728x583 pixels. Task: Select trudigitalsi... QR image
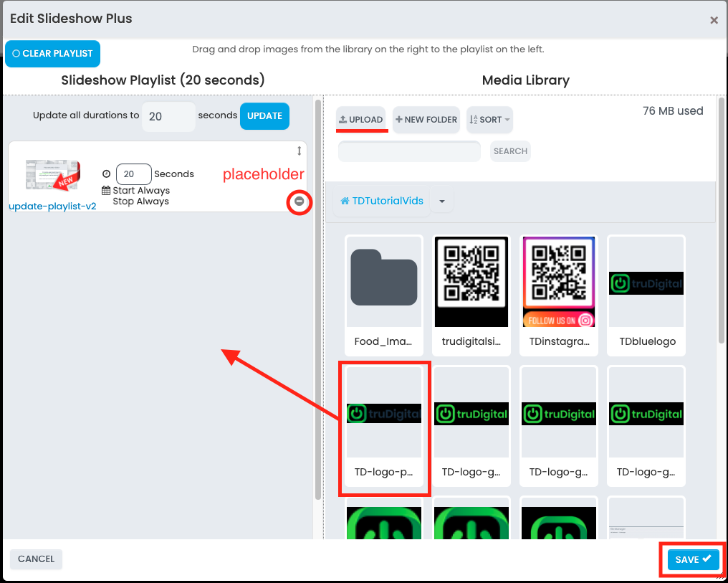(x=471, y=295)
